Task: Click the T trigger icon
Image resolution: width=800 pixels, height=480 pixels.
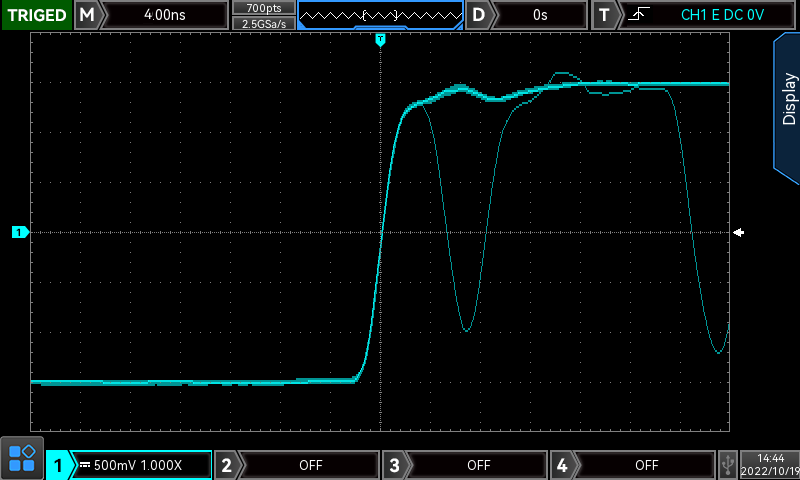Action: coord(604,15)
